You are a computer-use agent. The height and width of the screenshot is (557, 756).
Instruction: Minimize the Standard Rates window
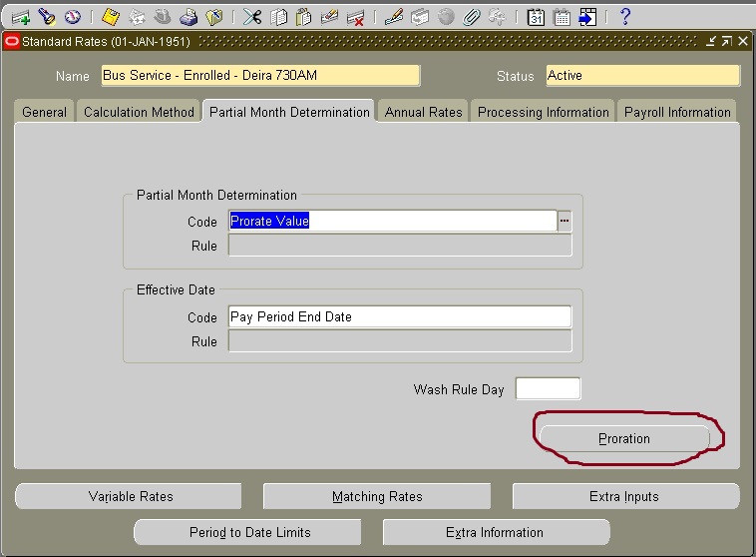[x=711, y=42]
